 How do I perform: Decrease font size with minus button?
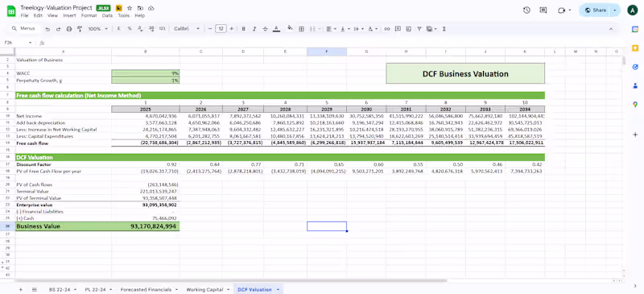click(x=210, y=29)
